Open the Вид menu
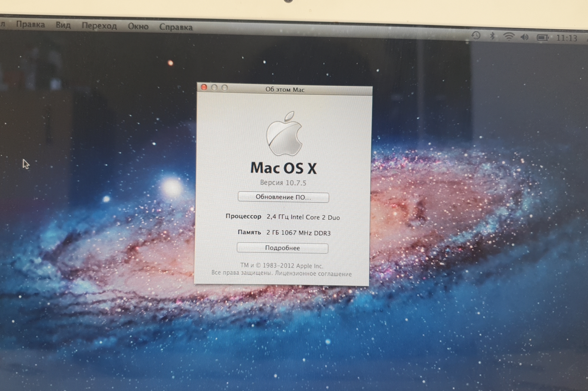This screenshot has width=588, height=391. [63, 25]
